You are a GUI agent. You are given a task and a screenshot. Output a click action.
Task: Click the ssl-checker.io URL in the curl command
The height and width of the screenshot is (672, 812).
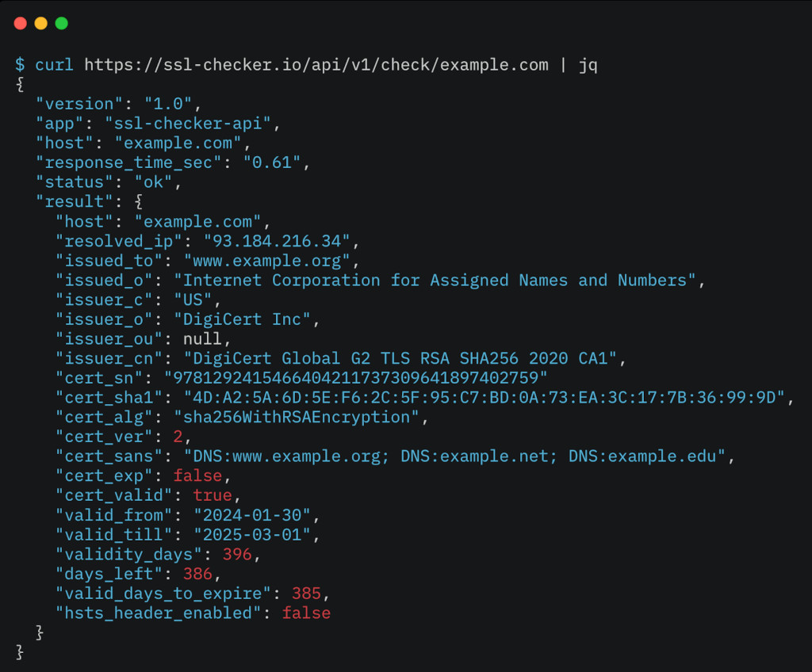[x=316, y=64]
